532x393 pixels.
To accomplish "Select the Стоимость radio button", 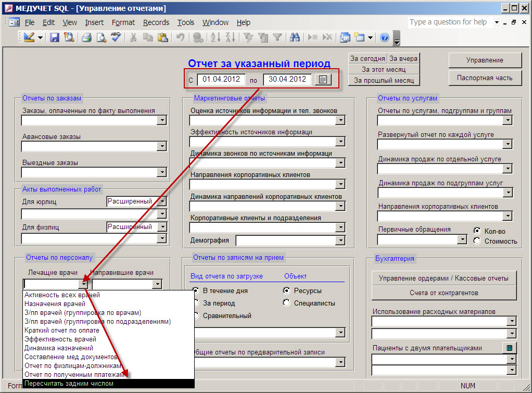I will pyautogui.click(x=477, y=241).
